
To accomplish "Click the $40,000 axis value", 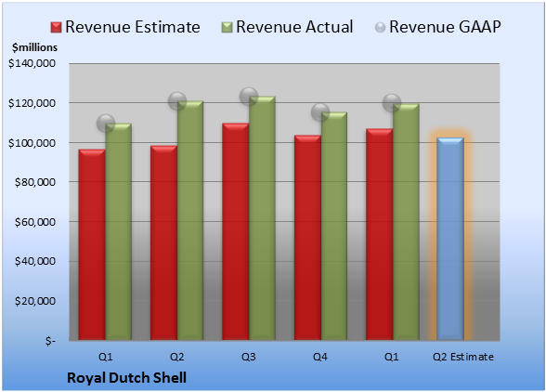I will tap(35, 261).
